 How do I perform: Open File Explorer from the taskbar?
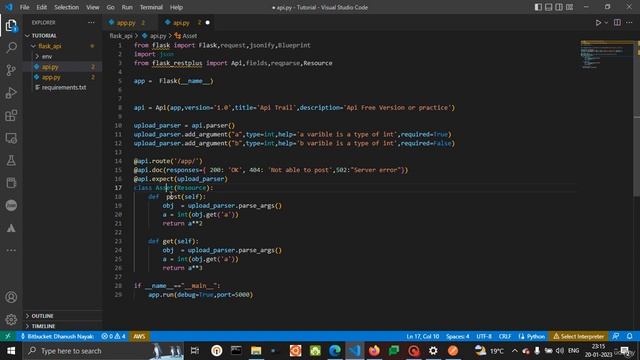pyautogui.click(x=256, y=351)
